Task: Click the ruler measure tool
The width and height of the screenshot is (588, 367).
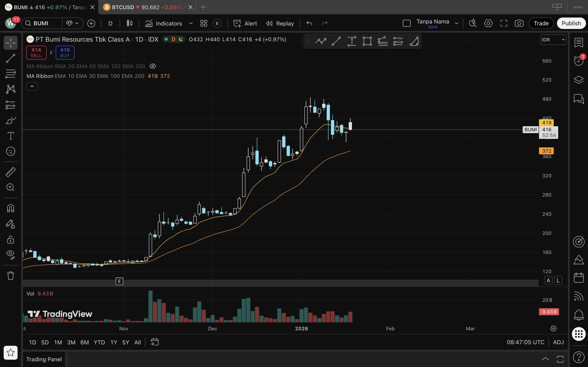Action: coord(10,172)
